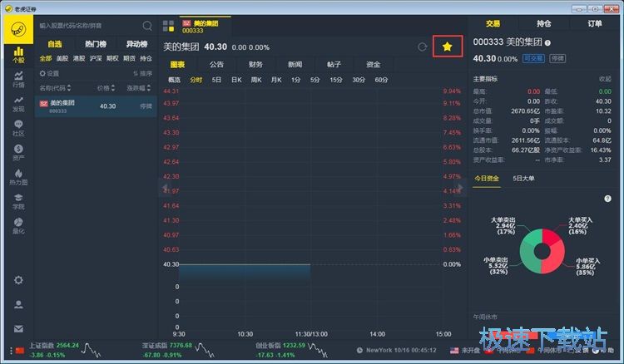Switch to 自选 watchlist tab

55,44
